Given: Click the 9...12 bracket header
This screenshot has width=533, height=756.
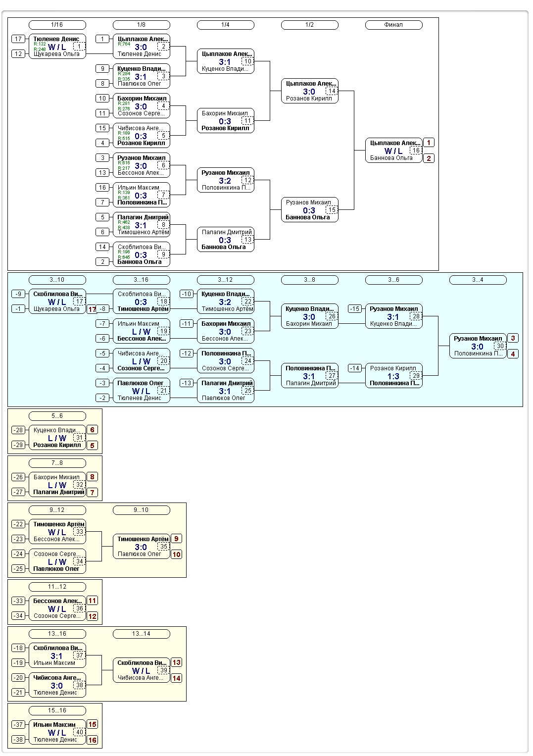Looking at the screenshot, I should click(57, 510).
